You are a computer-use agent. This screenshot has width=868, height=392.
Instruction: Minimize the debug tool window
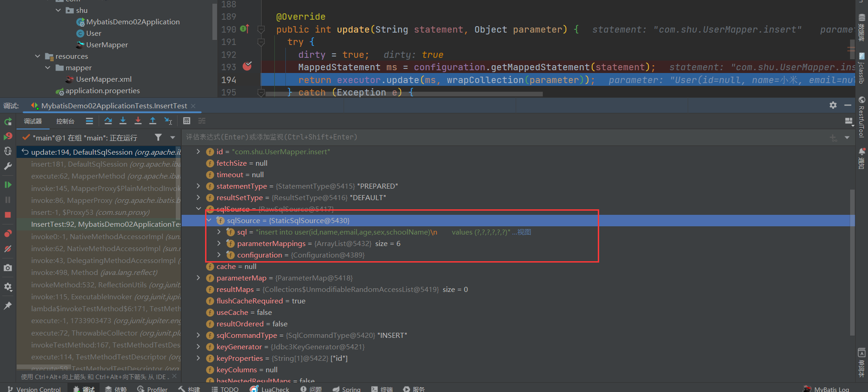point(848,105)
